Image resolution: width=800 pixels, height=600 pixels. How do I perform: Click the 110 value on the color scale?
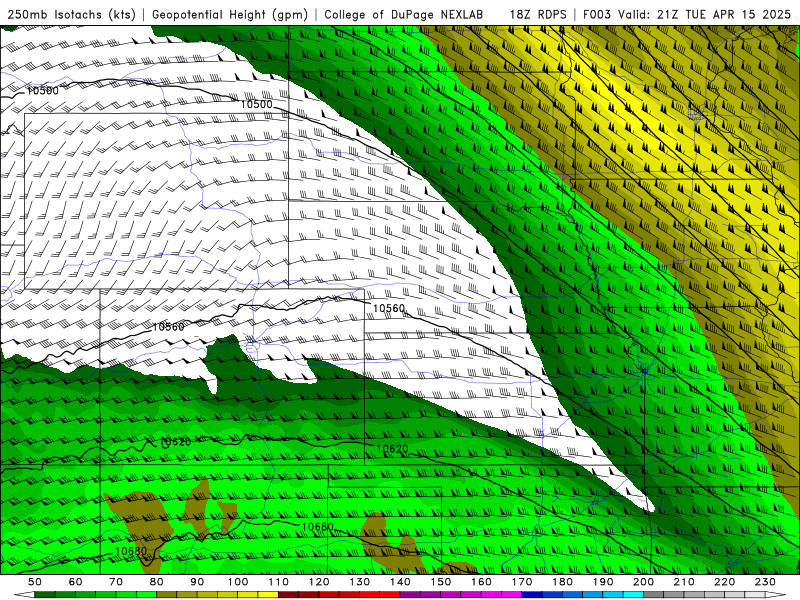(279, 582)
